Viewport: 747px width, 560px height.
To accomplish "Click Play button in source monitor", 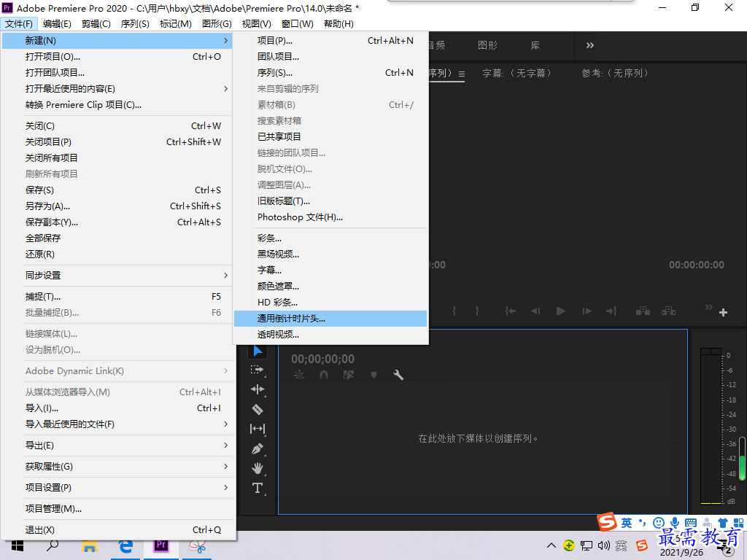I will 561,311.
